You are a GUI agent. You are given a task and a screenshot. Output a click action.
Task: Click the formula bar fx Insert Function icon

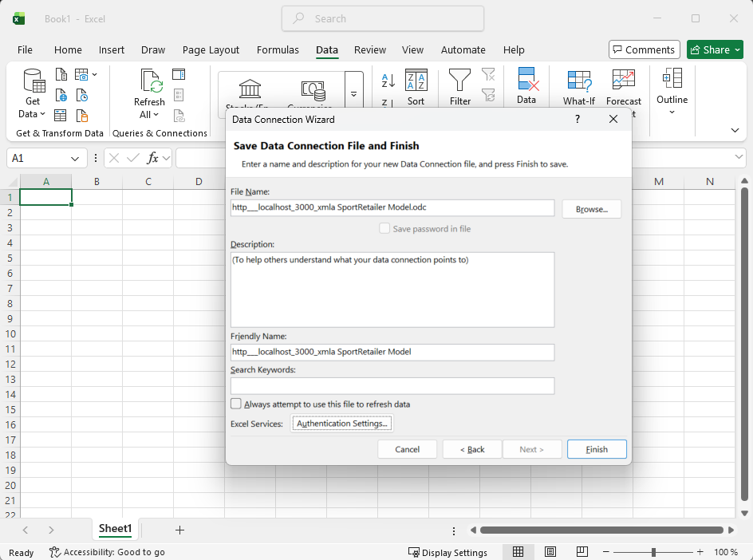(152, 158)
